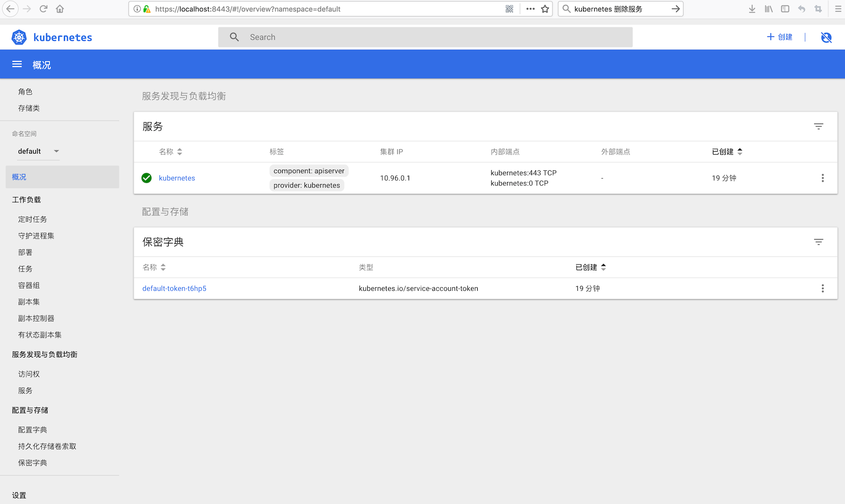The image size is (845, 504).
Task: Open 持久化存储卷索取 in sidebar
Action: pos(47,446)
